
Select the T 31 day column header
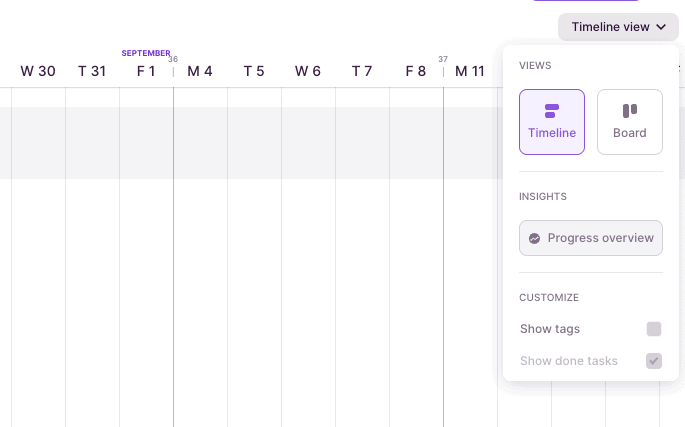(92, 71)
